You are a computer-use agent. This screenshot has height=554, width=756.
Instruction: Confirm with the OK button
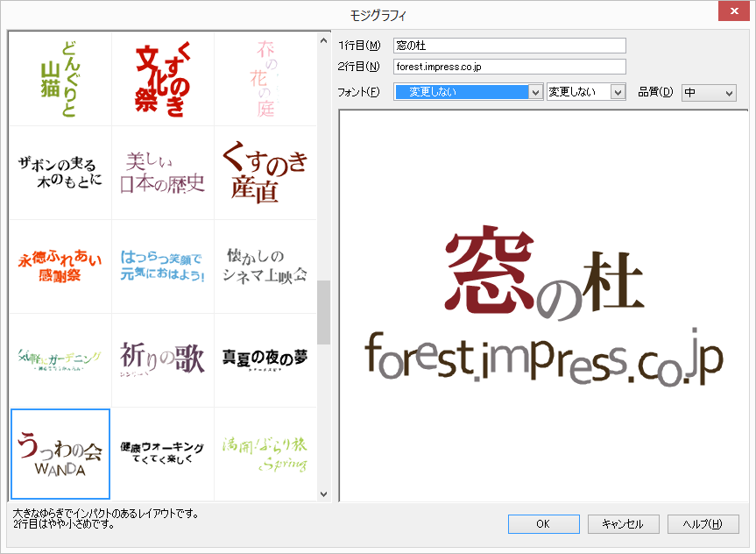pos(543,524)
